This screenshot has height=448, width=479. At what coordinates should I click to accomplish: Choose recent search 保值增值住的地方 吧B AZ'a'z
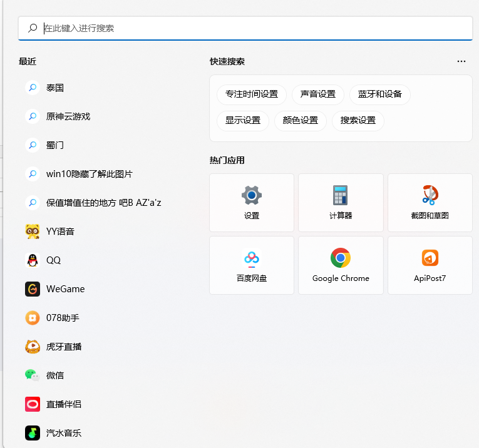point(103,203)
